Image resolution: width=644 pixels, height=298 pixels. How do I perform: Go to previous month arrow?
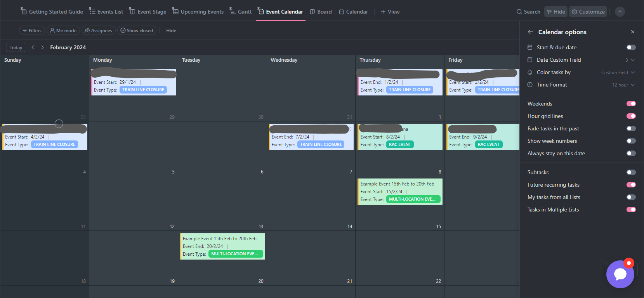(33, 47)
